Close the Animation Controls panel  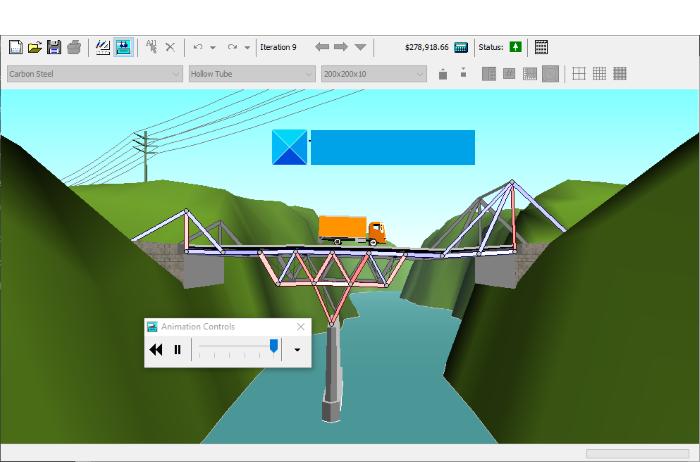click(x=300, y=327)
